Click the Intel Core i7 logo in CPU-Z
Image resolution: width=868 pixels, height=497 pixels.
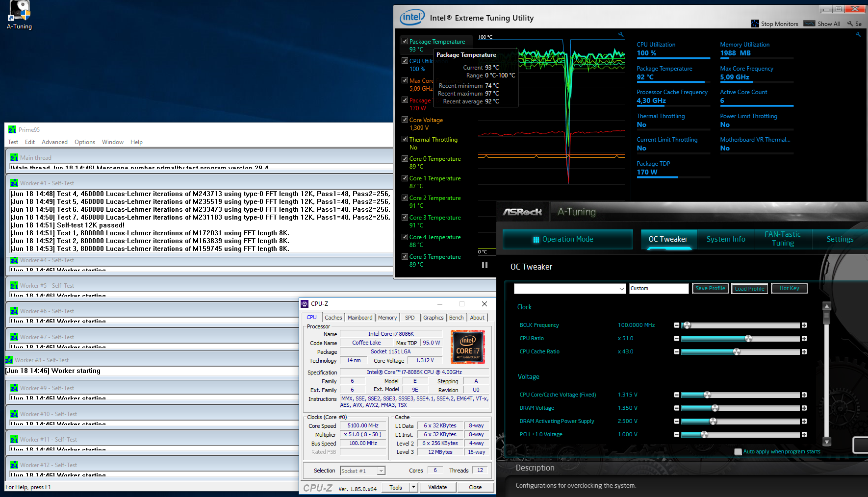pyautogui.click(x=468, y=347)
